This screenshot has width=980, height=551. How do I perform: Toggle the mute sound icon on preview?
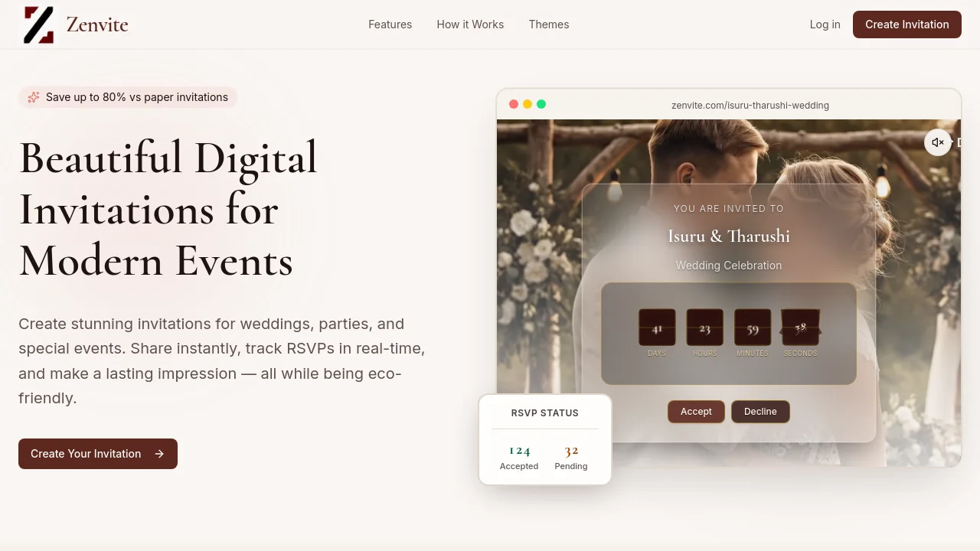coord(938,142)
